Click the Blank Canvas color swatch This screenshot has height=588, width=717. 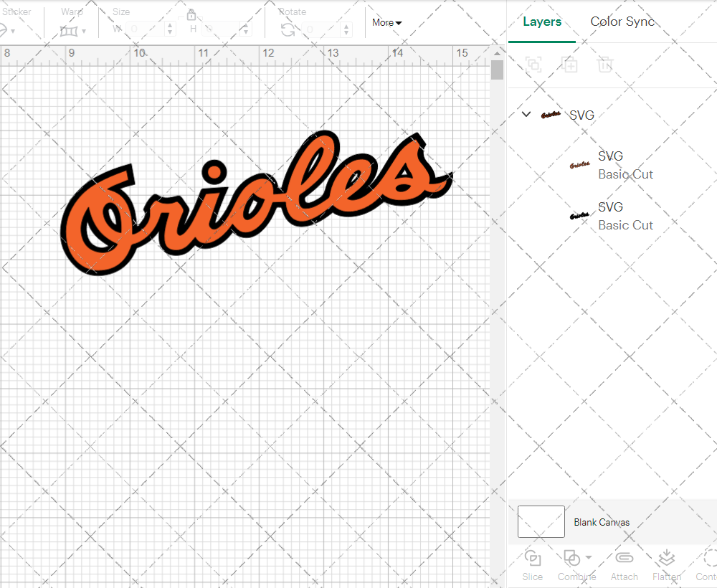[541, 522]
